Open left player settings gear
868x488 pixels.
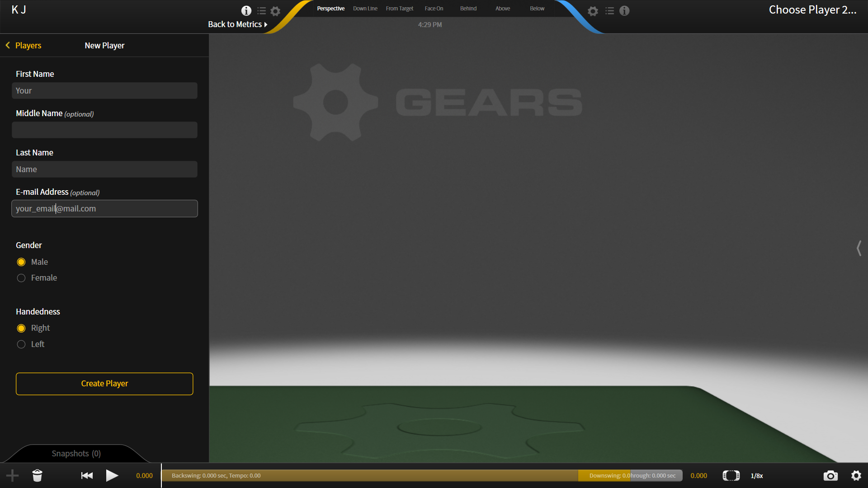275,11
